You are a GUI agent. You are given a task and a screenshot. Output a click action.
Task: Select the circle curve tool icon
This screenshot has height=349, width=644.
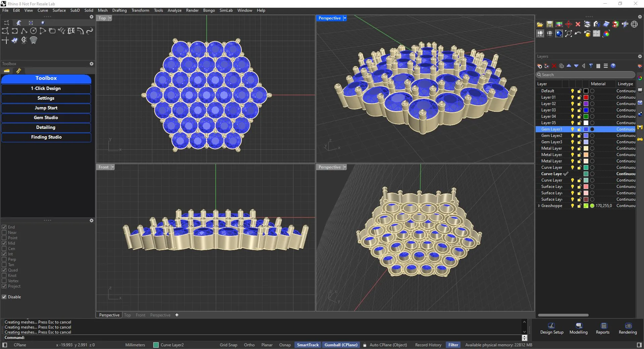coord(33,31)
